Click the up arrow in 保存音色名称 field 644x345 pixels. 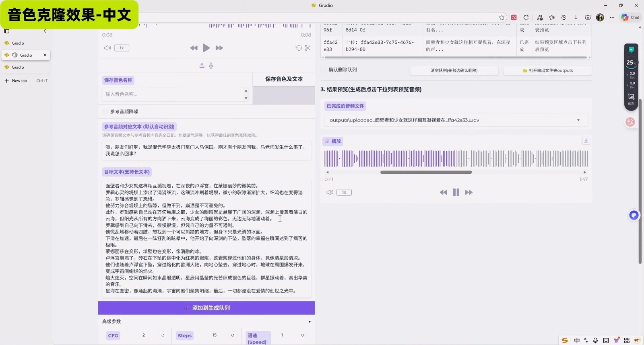coord(246,91)
